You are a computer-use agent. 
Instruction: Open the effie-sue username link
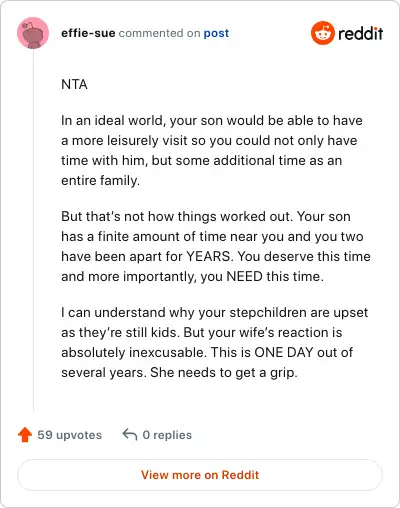pos(88,33)
